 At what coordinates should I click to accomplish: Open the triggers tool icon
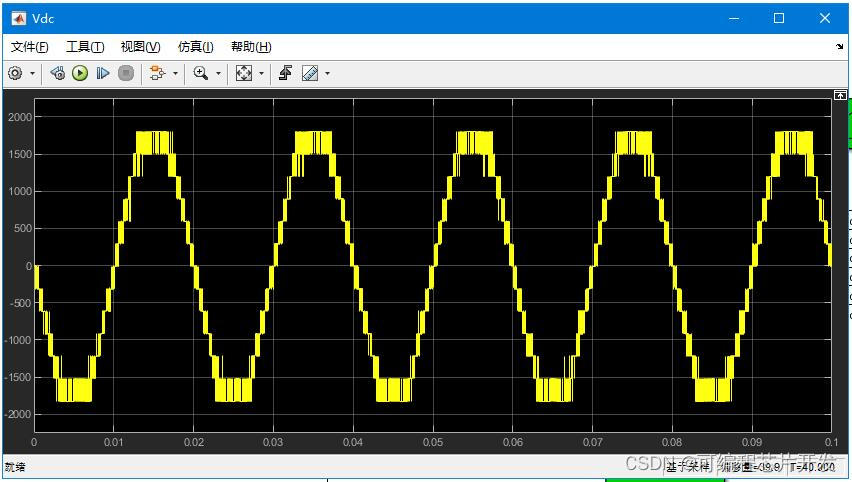pos(285,73)
